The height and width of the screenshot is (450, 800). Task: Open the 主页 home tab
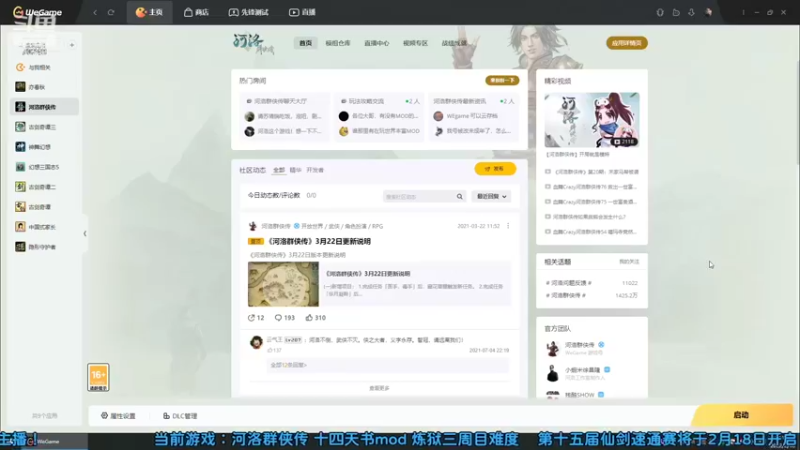149,12
